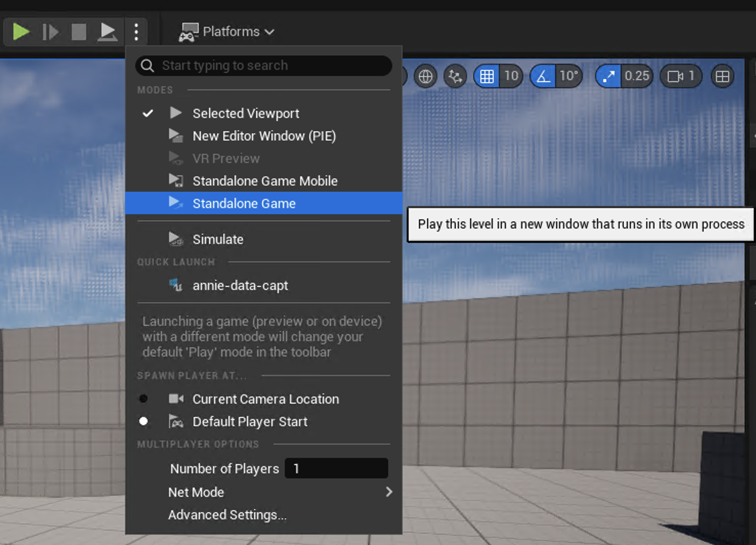Image resolution: width=756 pixels, height=545 pixels.
Task: Select Standalone Game play mode
Action: (x=244, y=203)
